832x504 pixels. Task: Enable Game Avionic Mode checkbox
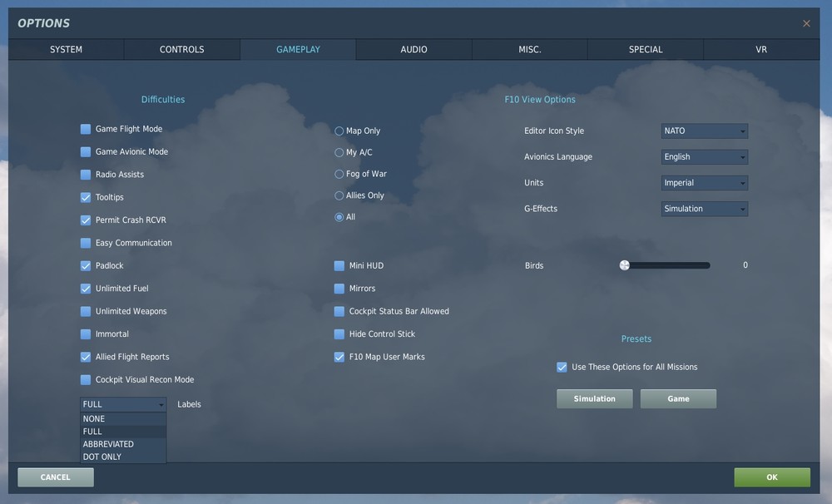tap(86, 151)
